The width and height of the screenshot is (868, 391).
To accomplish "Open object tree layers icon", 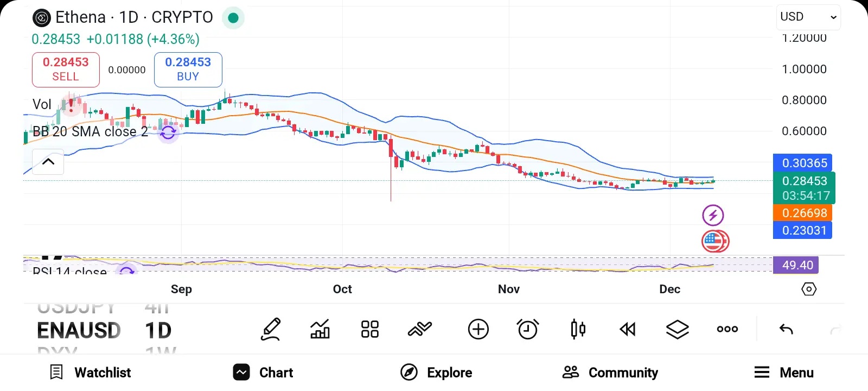I will click(677, 329).
